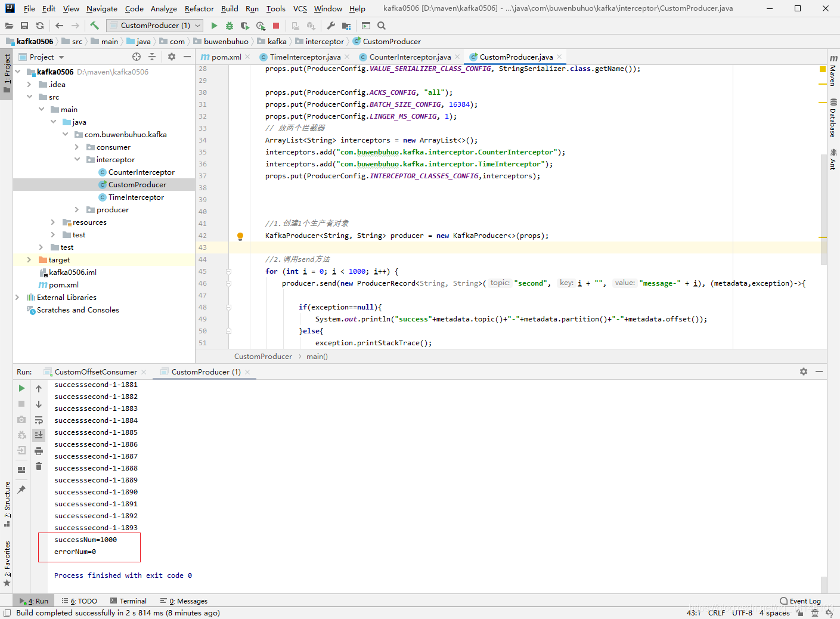Image resolution: width=840 pixels, height=619 pixels.
Task: Toggle scroll to end in the Run console
Action: 39,435
